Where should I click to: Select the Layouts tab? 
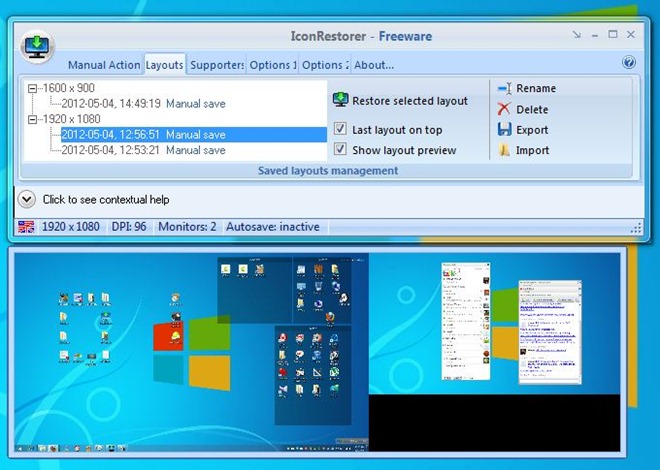pyautogui.click(x=165, y=65)
